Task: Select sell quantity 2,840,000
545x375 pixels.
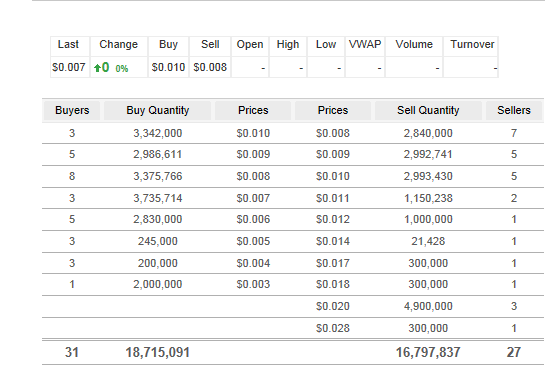Action: coord(428,133)
